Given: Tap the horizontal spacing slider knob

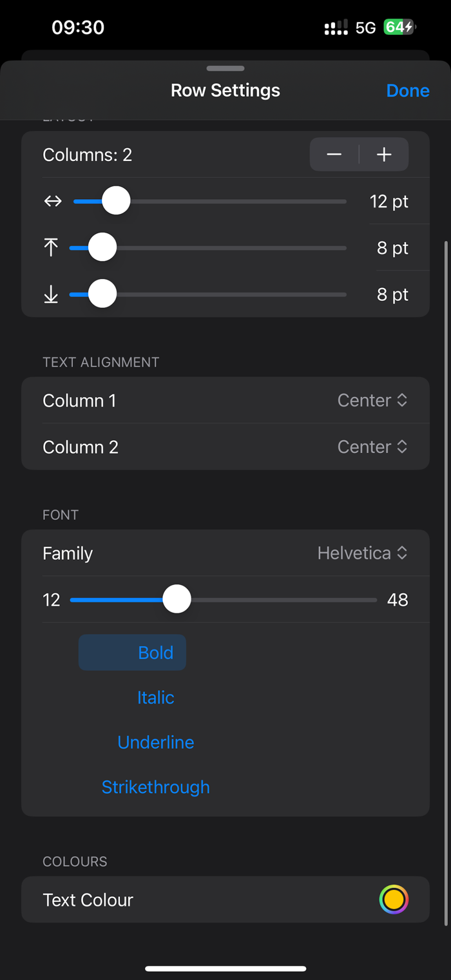Looking at the screenshot, I should point(116,201).
